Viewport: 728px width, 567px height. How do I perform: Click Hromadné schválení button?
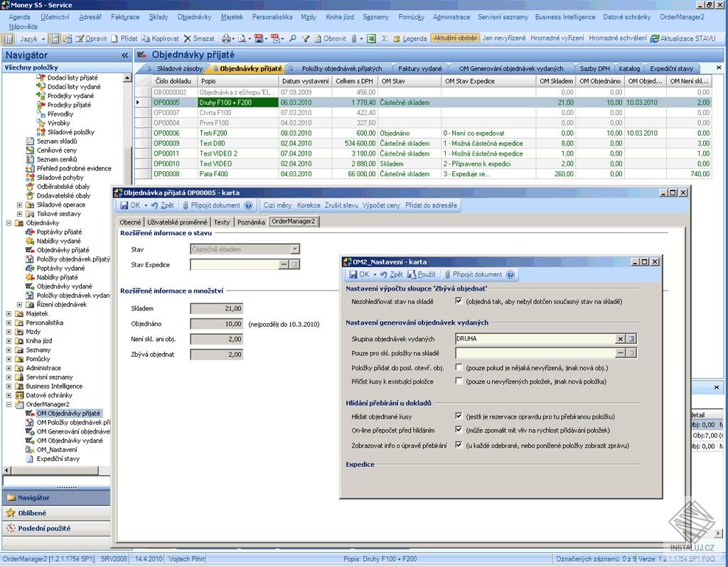618,38
